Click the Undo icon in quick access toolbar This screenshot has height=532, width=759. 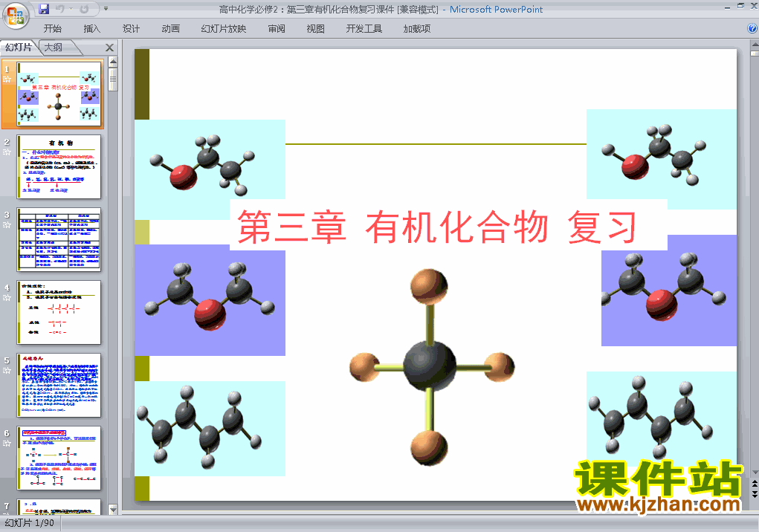pos(60,9)
